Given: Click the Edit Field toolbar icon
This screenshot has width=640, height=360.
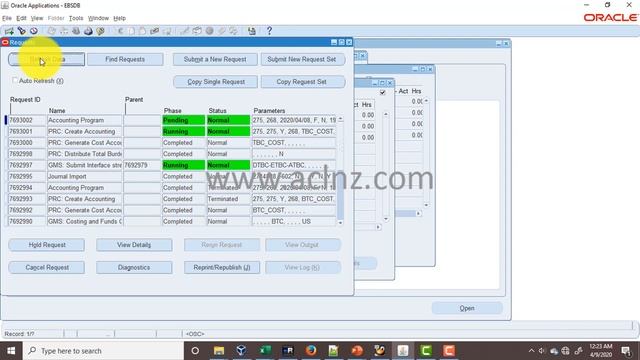Looking at the screenshot, I should [x=184, y=31].
